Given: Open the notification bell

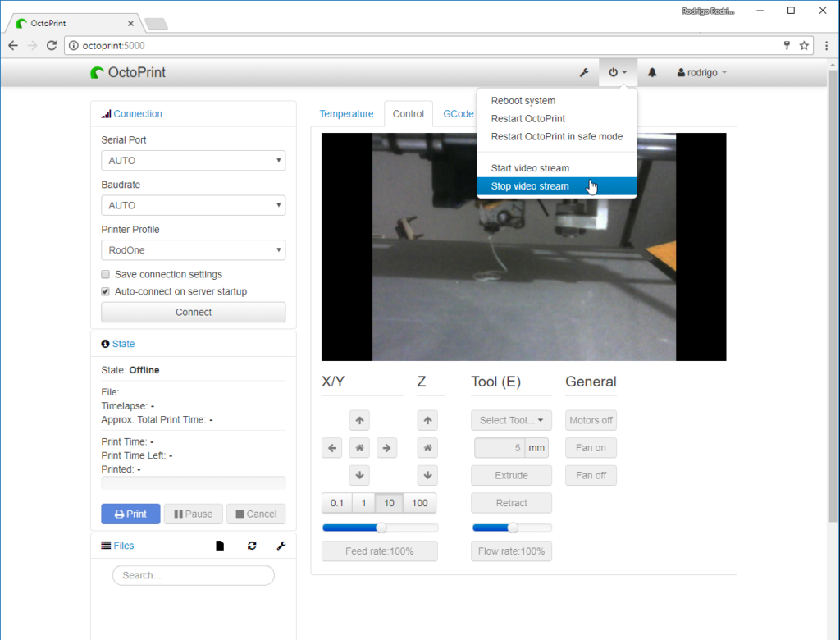Looking at the screenshot, I should (x=652, y=72).
